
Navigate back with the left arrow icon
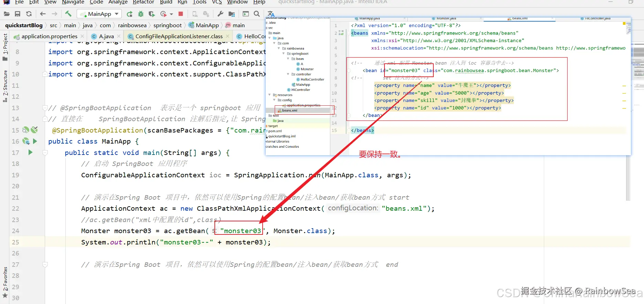pyautogui.click(x=43, y=14)
